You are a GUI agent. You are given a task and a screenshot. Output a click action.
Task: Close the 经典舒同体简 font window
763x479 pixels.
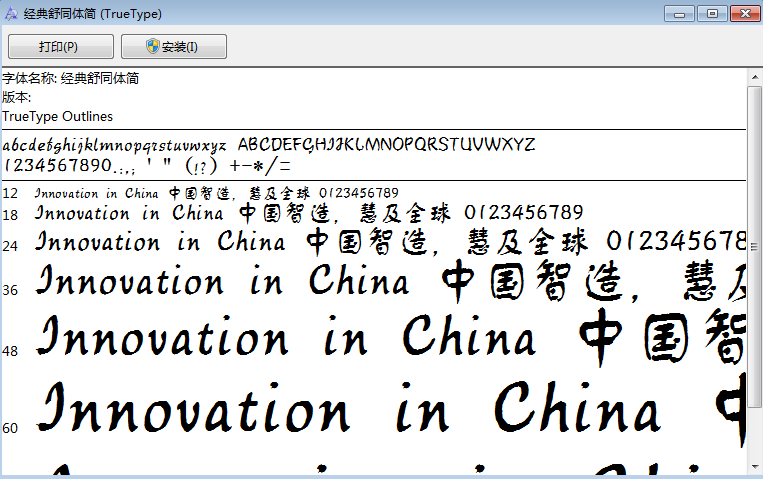coord(743,13)
